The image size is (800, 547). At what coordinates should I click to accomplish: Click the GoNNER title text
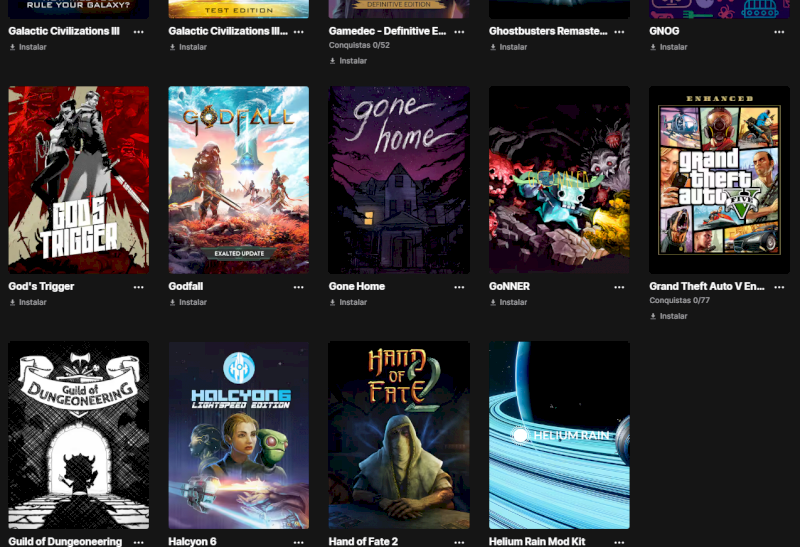tap(509, 286)
